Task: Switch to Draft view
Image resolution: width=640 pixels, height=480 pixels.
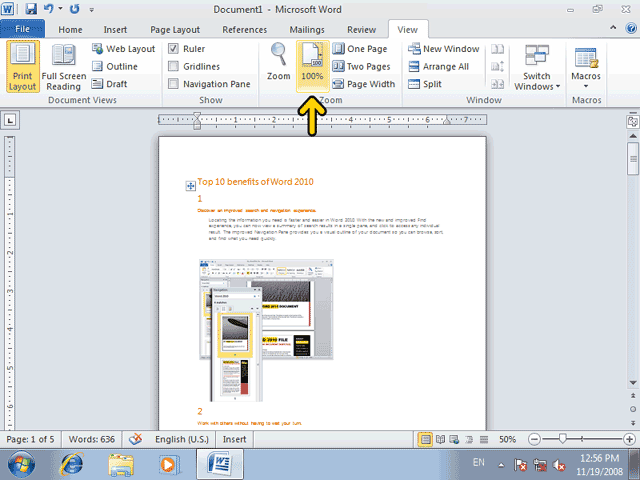Action: [109, 84]
